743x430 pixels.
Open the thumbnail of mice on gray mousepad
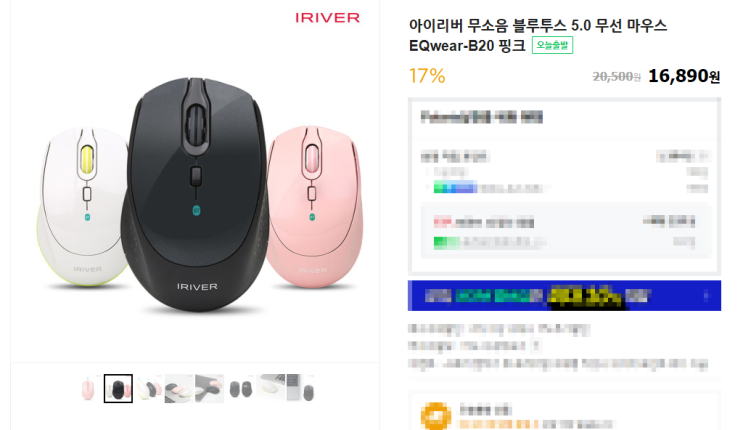tap(209, 388)
